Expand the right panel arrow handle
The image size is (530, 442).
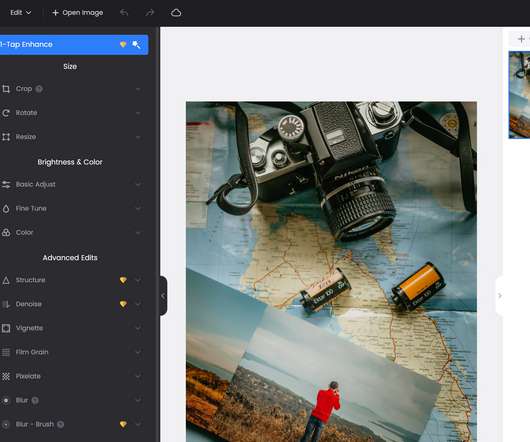[500, 296]
